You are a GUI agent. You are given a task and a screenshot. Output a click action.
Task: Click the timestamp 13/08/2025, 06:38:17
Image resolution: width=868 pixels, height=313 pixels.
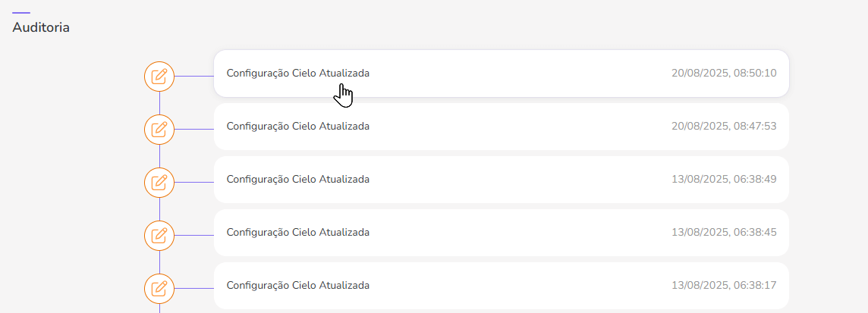tap(724, 286)
